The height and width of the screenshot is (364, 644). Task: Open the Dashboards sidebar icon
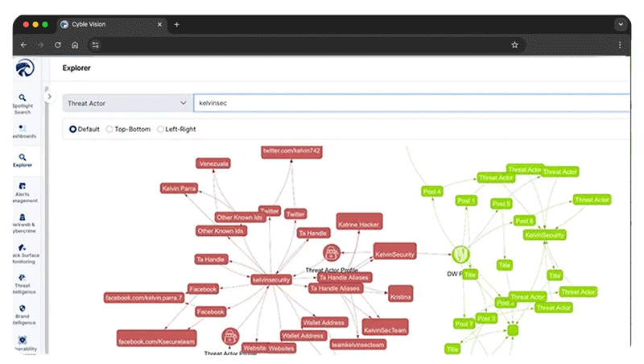click(24, 130)
